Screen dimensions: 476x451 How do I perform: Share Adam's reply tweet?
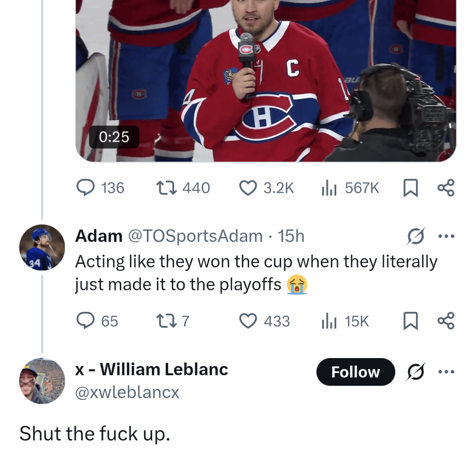click(x=446, y=321)
